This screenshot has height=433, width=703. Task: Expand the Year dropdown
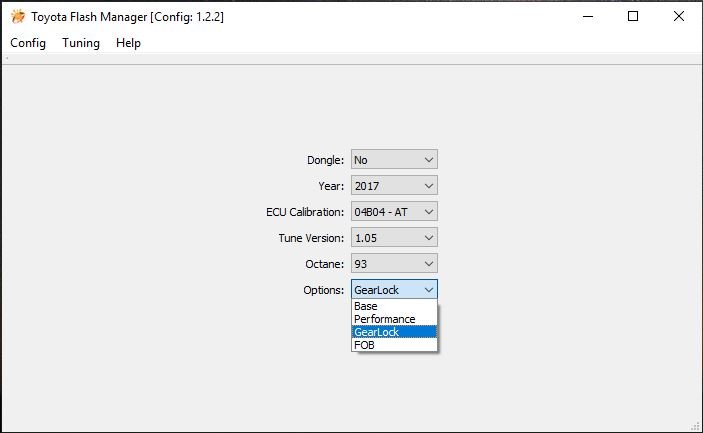tap(394, 186)
